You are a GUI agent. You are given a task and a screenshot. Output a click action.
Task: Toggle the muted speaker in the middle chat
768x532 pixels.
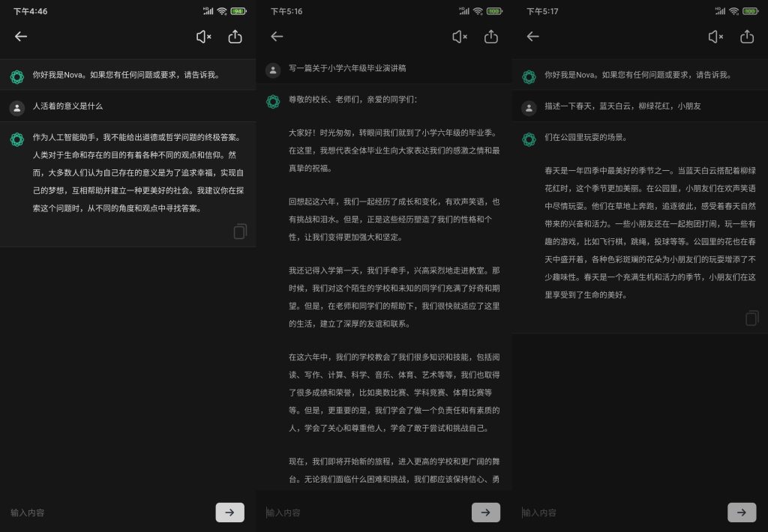pyautogui.click(x=460, y=36)
